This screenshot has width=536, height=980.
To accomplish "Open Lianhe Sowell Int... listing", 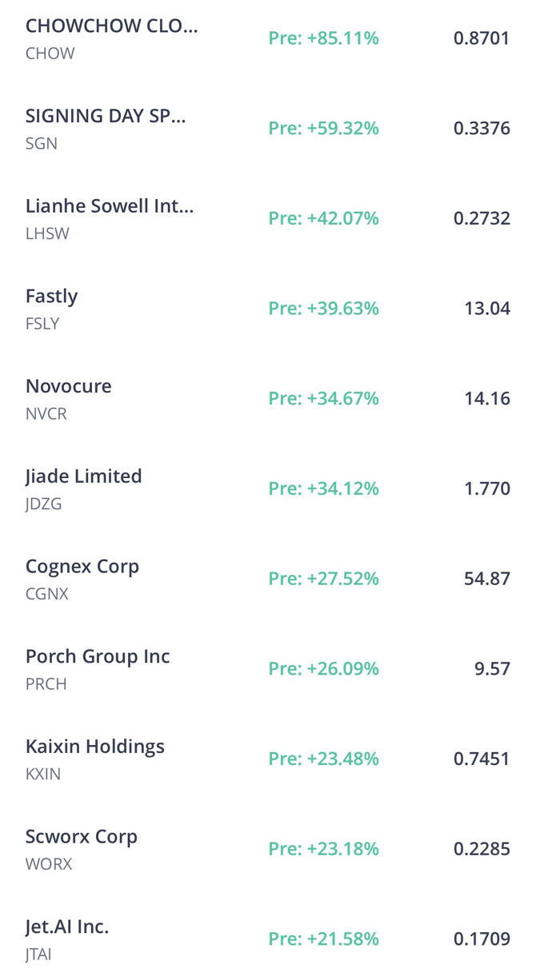I will pyautogui.click(x=268, y=218).
